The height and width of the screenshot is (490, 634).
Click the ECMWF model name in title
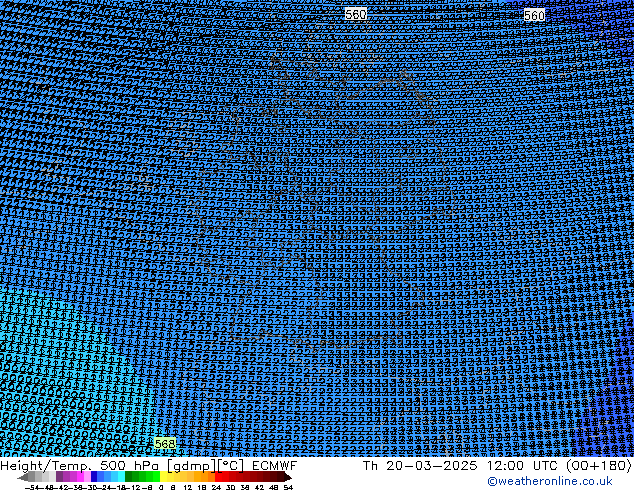pyautogui.click(x=275, y=465)
